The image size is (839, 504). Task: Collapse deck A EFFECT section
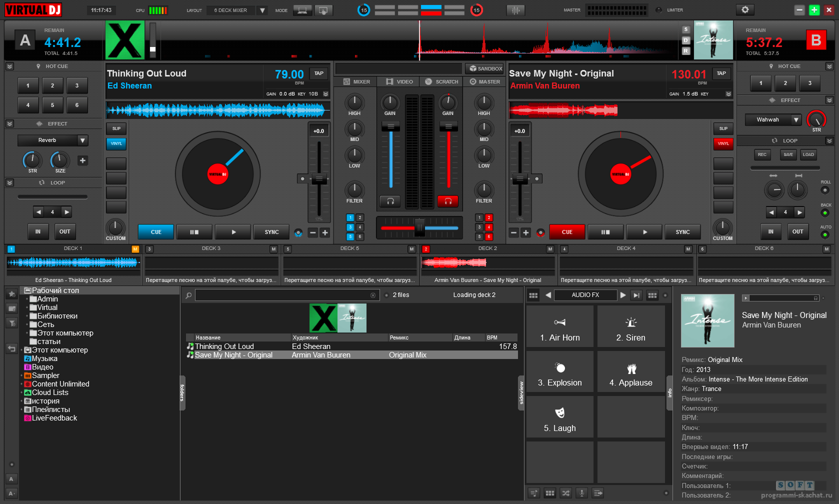(9, 123)
